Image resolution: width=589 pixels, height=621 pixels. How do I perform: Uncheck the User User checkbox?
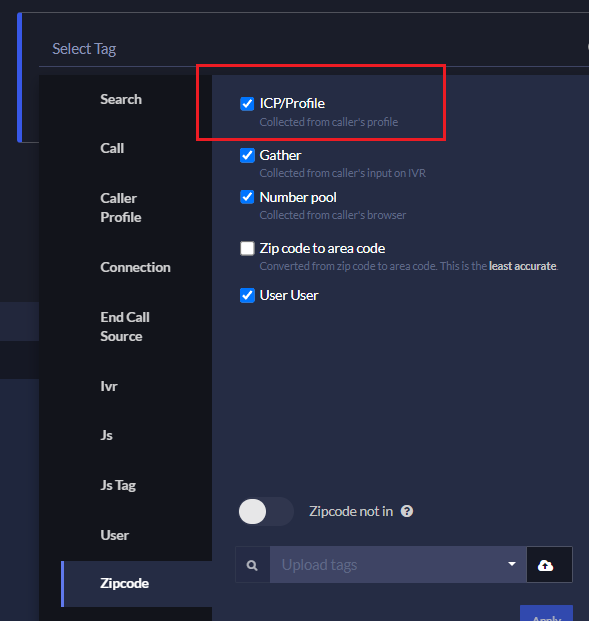tap(247, 295)
